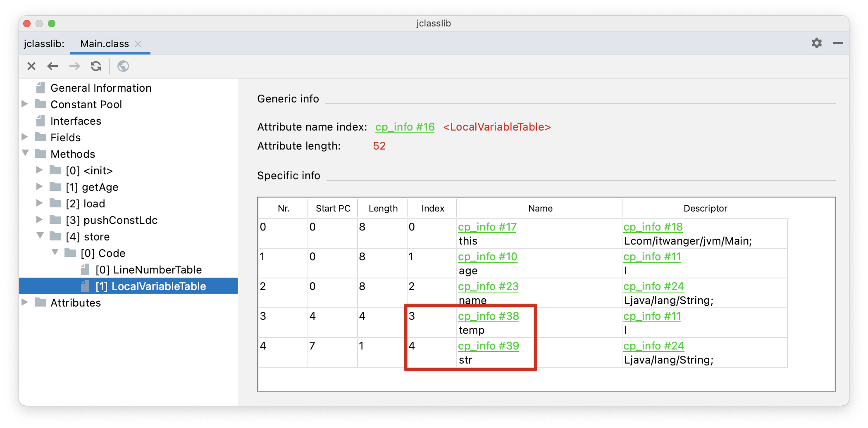Select General Information in the tree

point(101,88)
